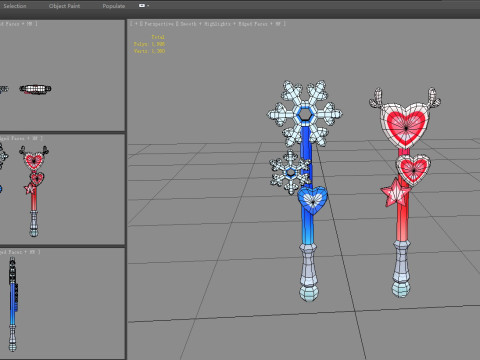The height and width of the screenshot is (360, 480).
Task: Toggle the ribbon minimize icon beside Populate
Action: tap(142, 6)
